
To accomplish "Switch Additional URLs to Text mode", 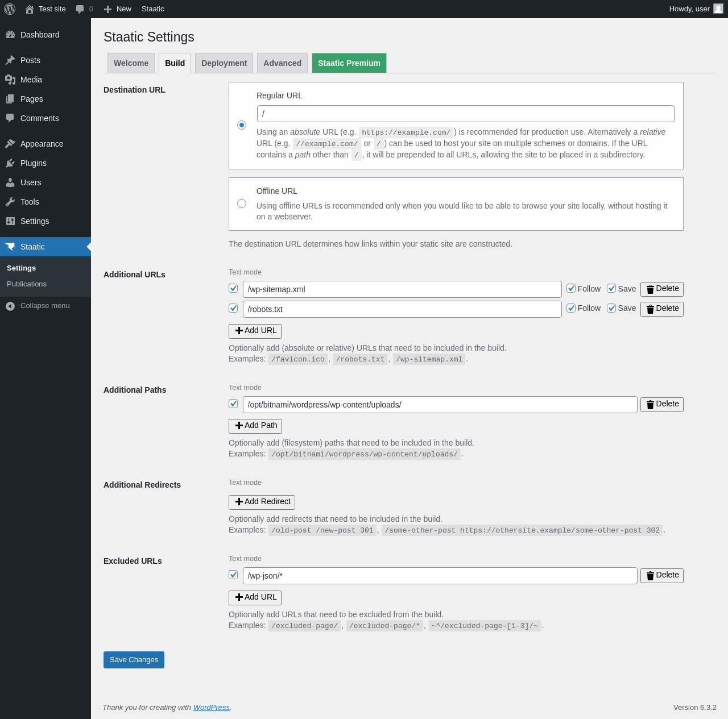I will pos(245,272).
